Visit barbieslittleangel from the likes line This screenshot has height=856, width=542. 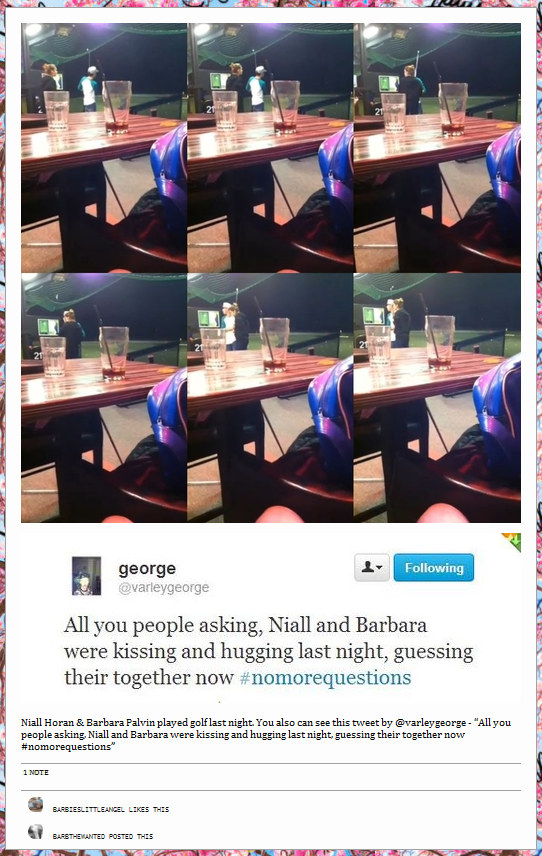pyautogui.click(x=89, y=810)
